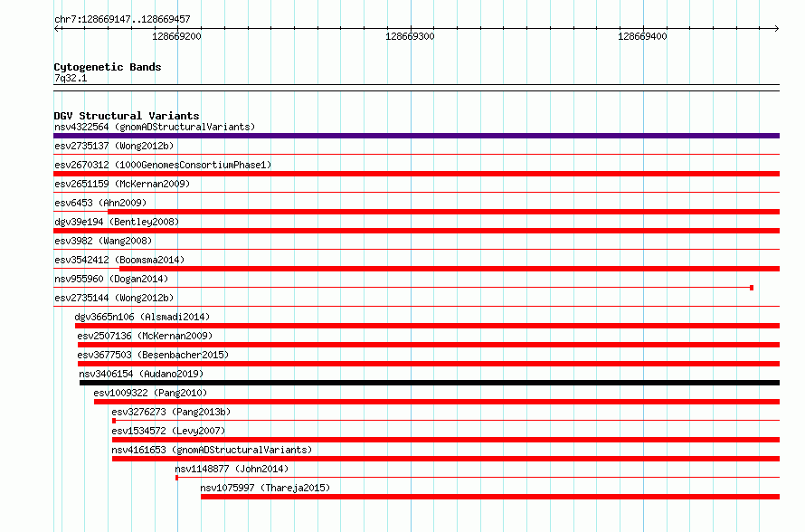
Task: Select the red esv3677503 variant bar
Action: (x=429, y=364)
